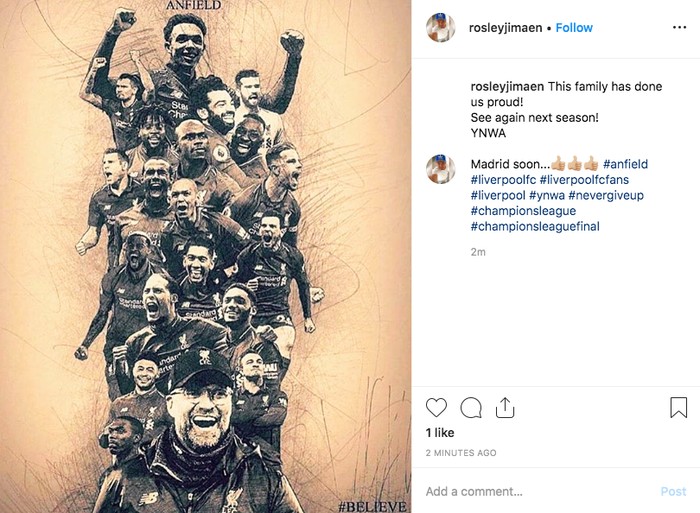The height and width of the screenshot is (513, 700).
Task: Save post with bookmark icon
Action: (678, 408)
